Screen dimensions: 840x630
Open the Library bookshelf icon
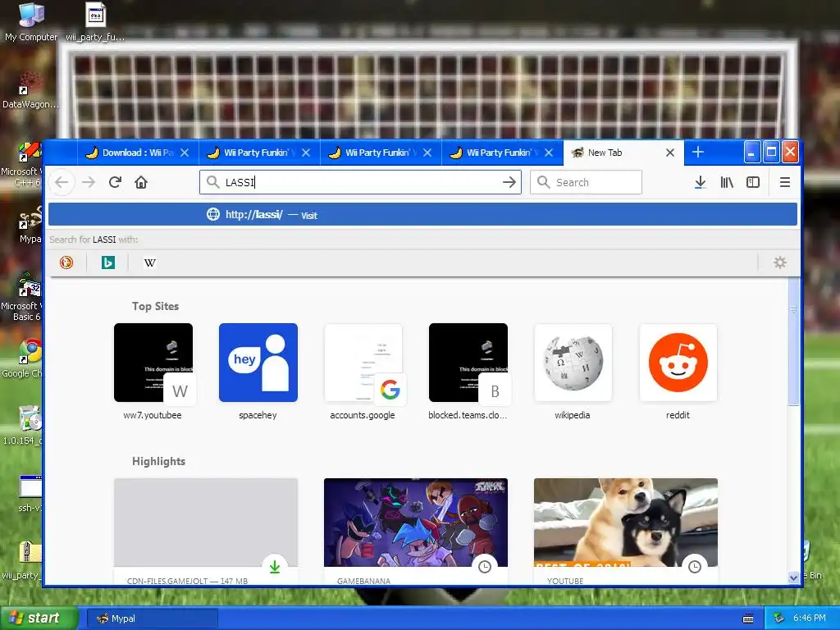(x=727, y=182)
